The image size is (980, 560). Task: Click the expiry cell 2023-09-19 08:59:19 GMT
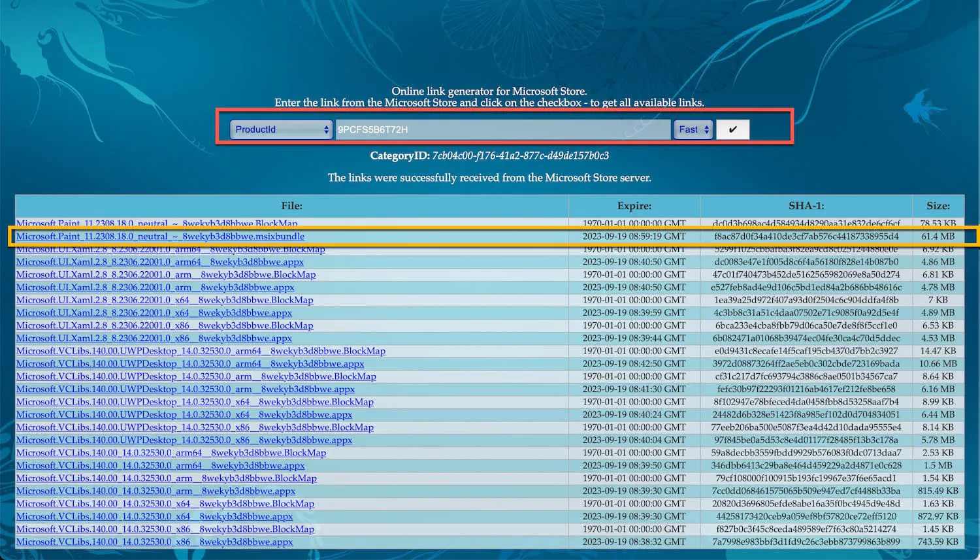coord(634,237)
